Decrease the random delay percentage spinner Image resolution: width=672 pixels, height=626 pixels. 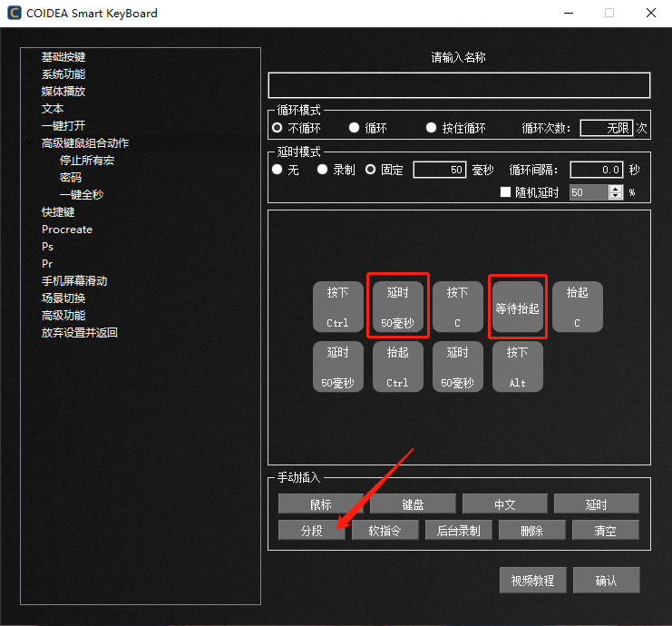coord(616,196)
